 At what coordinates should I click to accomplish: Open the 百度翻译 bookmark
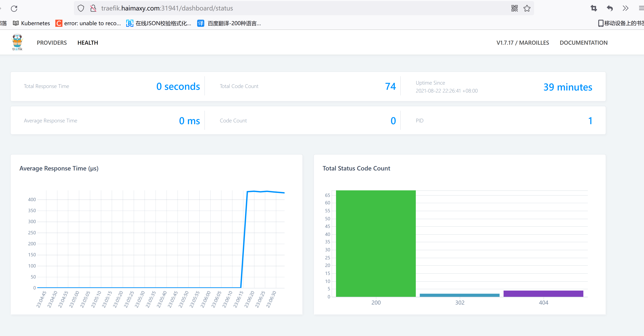[x=229, y=23]
